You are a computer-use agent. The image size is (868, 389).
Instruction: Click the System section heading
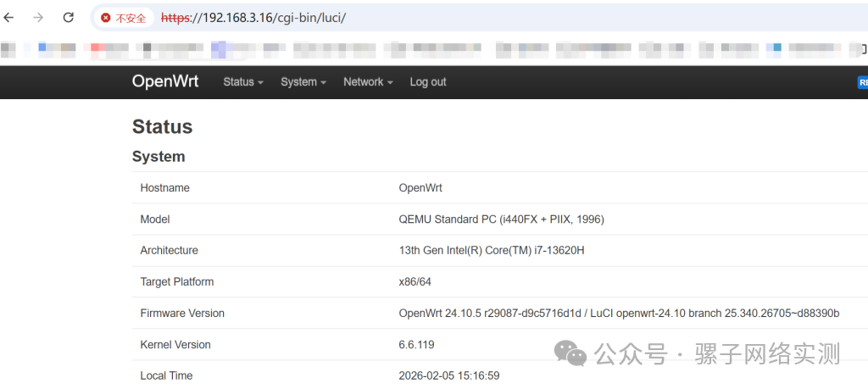(x=159, y=157)
